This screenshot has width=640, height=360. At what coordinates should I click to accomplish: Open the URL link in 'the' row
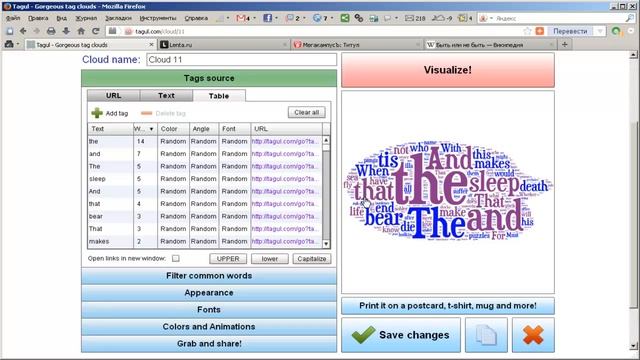point(285,141)
